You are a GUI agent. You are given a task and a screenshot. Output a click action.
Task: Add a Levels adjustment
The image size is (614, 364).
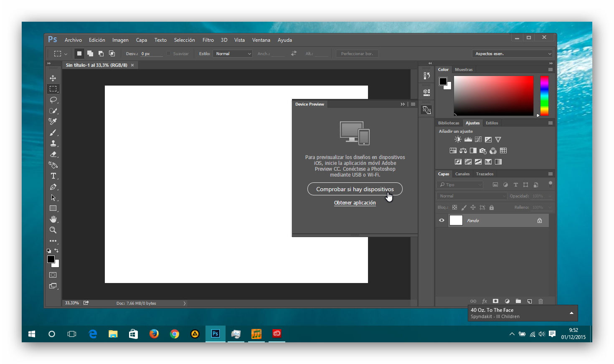(x=468, y=139)
